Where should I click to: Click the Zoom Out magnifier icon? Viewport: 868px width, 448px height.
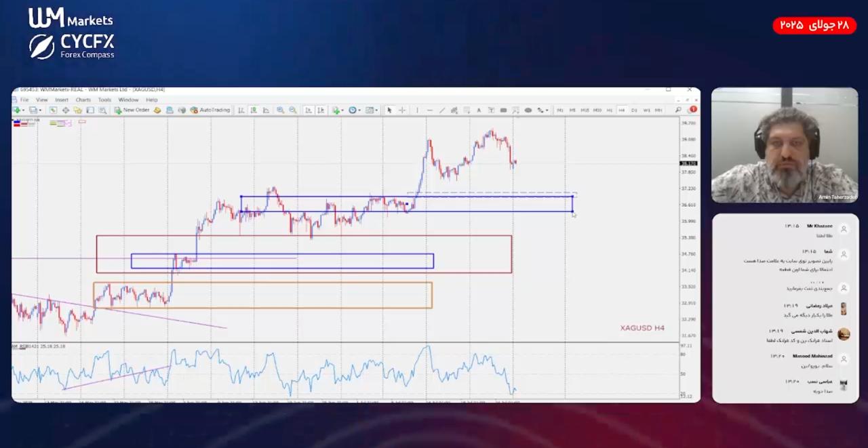click(293, 110)
